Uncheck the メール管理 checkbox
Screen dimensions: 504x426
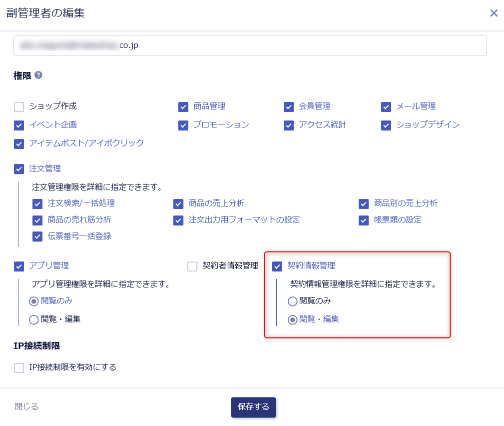click(386, 107)
